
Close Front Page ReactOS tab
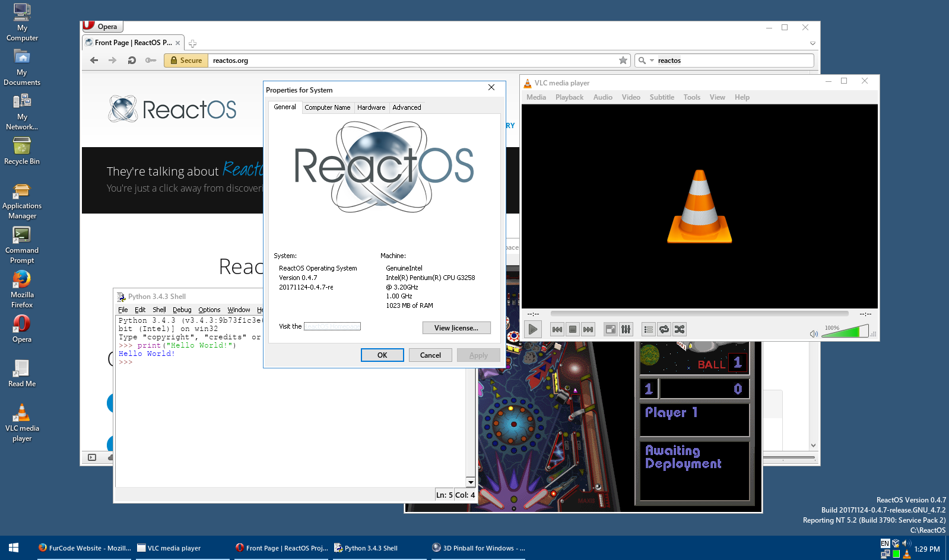click(177, 43)
